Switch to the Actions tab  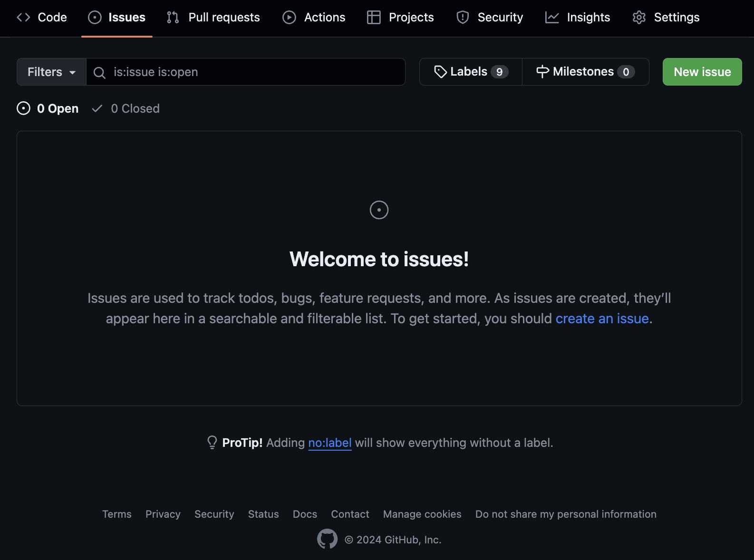(314, 18)
